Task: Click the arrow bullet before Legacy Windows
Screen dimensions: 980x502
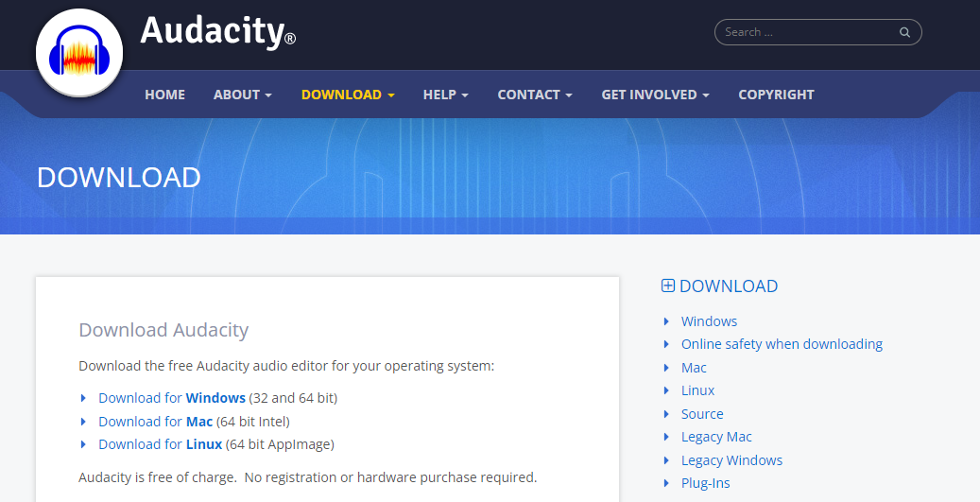Action: coord(666,460)
